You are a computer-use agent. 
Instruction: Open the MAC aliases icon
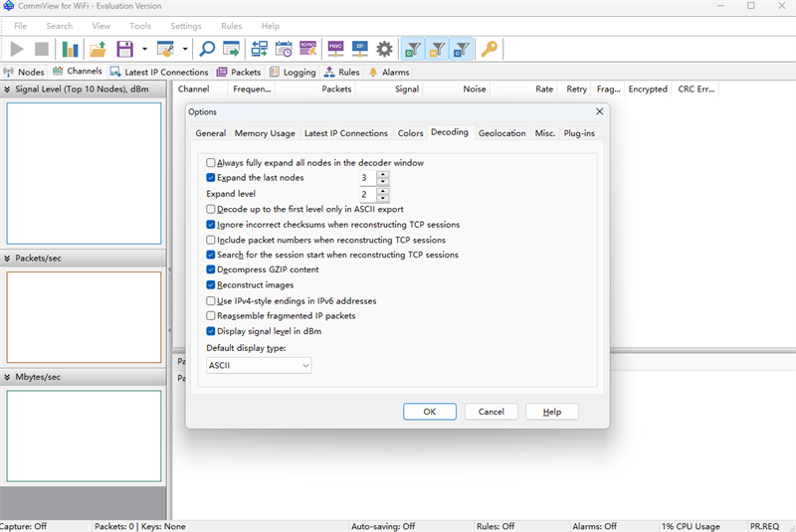click(x=335, y=49)
